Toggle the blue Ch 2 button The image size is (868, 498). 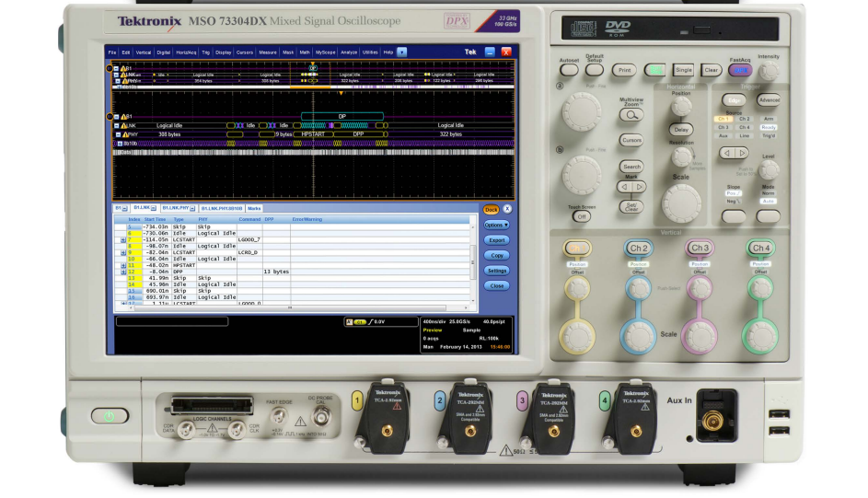[638, 248]
